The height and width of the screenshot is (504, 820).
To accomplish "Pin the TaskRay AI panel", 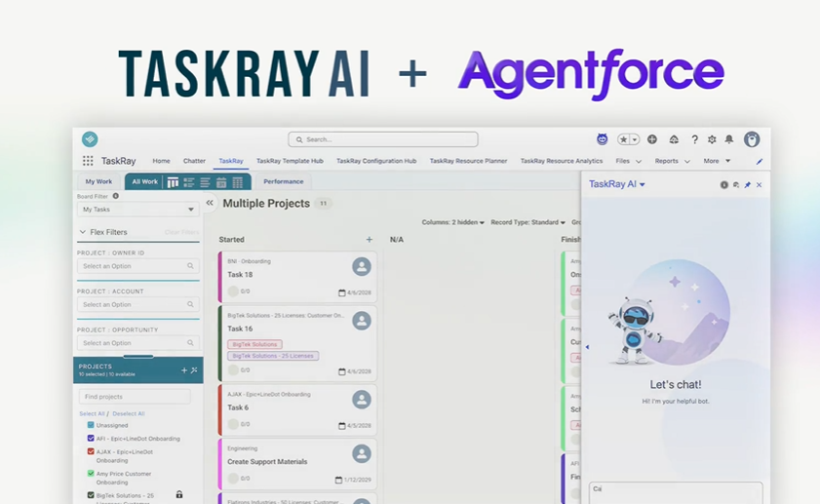I will click(x=747, y=184).
